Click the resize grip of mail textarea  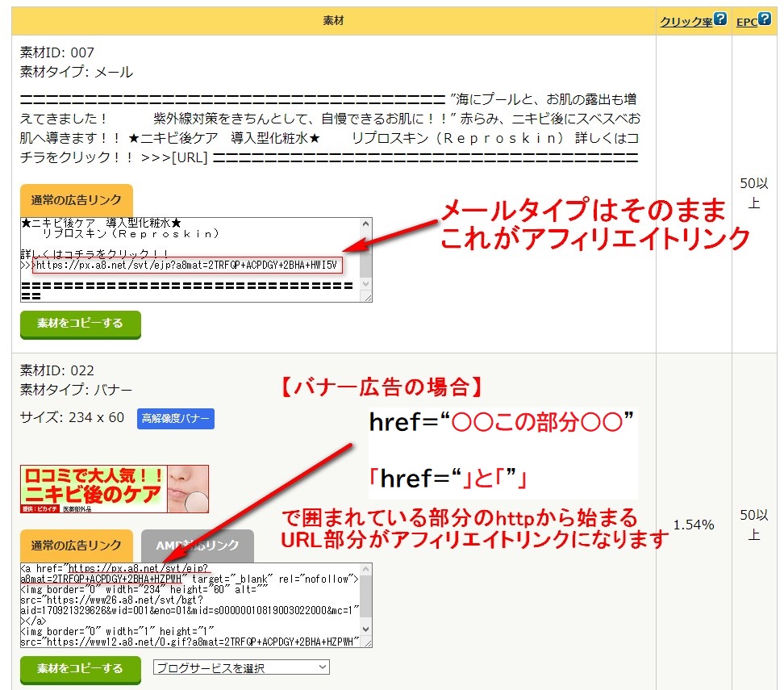[368, 298]
